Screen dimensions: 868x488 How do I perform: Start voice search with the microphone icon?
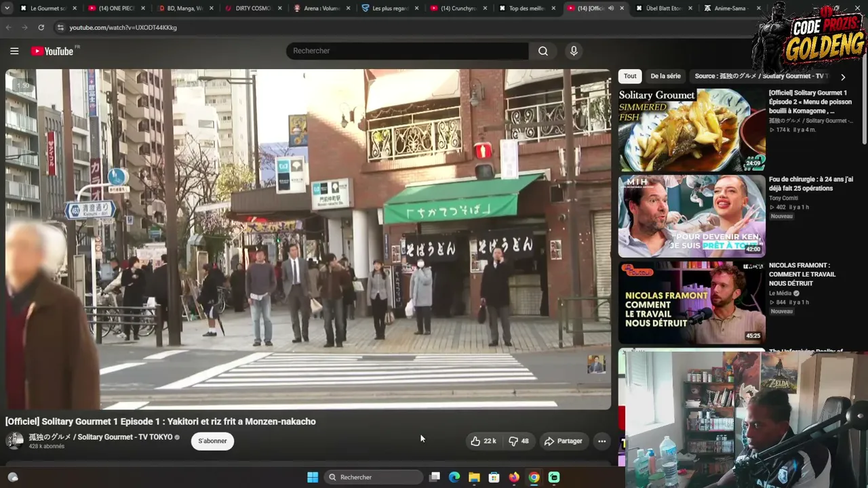(574, 51)
